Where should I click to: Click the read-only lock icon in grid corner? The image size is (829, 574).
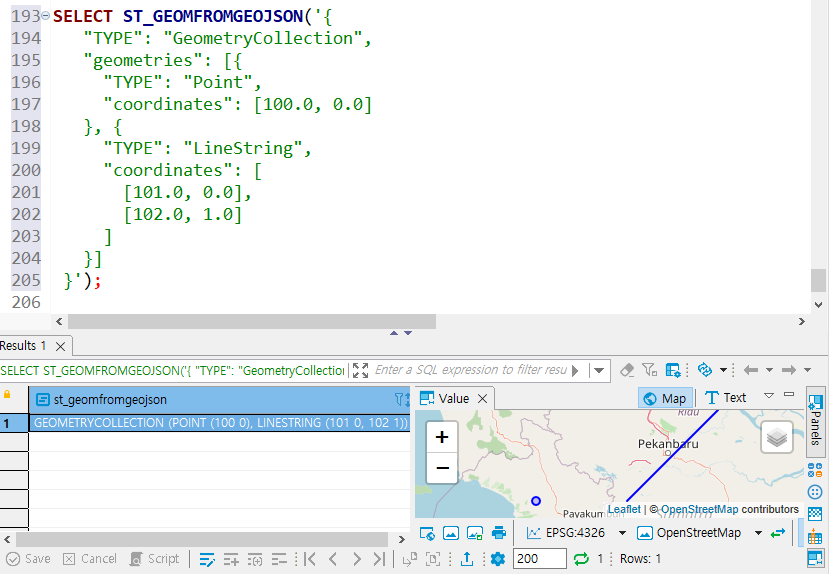[x=7, y=394]
